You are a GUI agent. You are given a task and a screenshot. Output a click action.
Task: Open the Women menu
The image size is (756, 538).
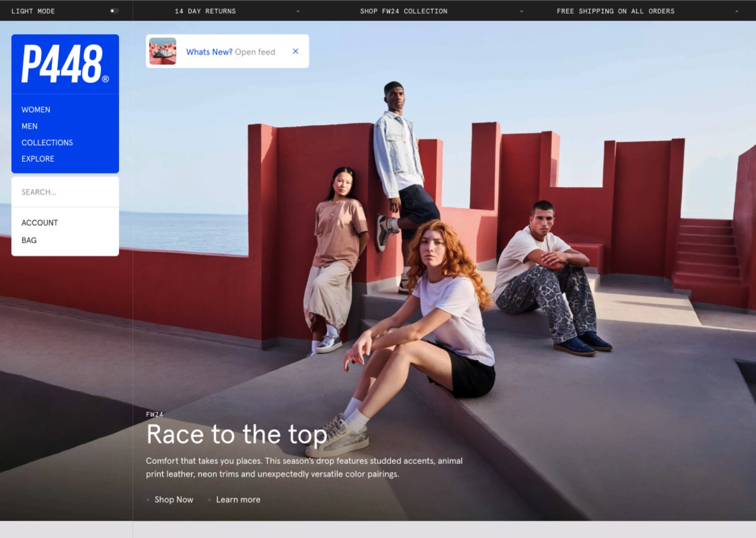click(x=36, y=110)
